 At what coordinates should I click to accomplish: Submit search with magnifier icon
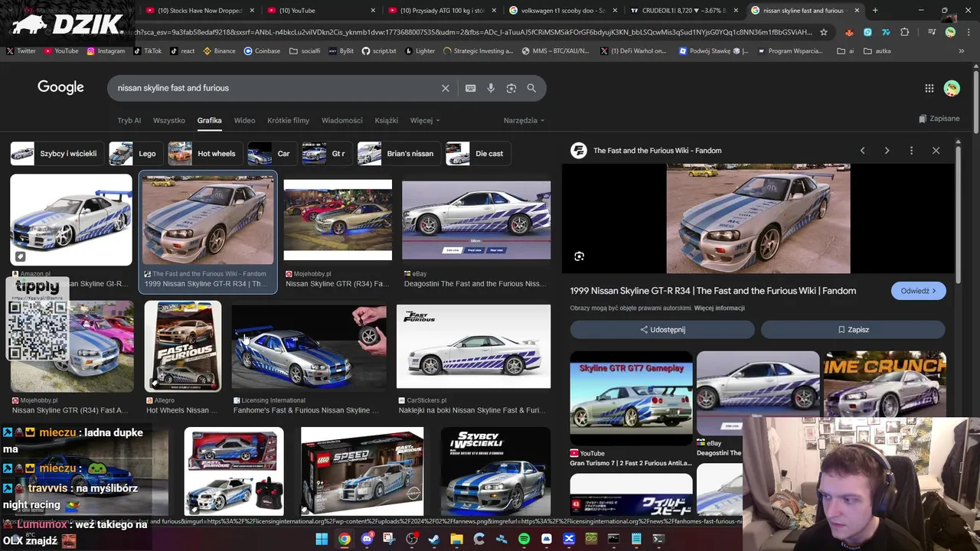[x=531, y=88]
